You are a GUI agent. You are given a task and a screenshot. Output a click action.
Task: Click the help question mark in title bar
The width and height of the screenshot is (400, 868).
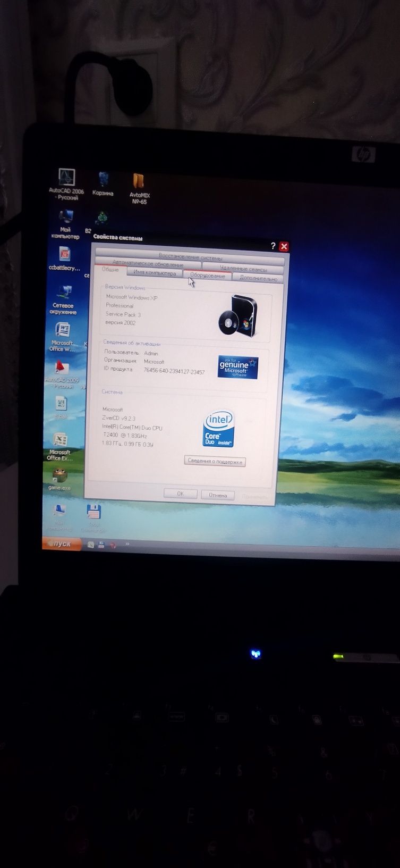click(273, 246)
